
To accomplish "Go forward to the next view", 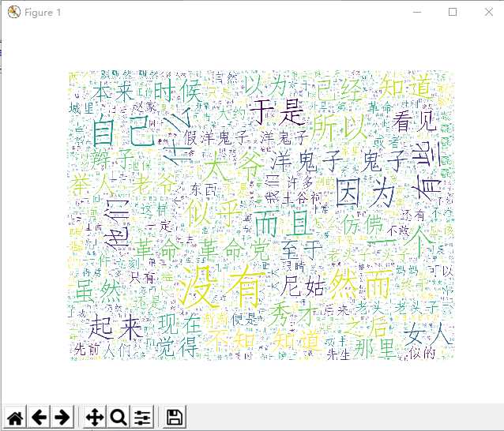I will pos(62,417).
